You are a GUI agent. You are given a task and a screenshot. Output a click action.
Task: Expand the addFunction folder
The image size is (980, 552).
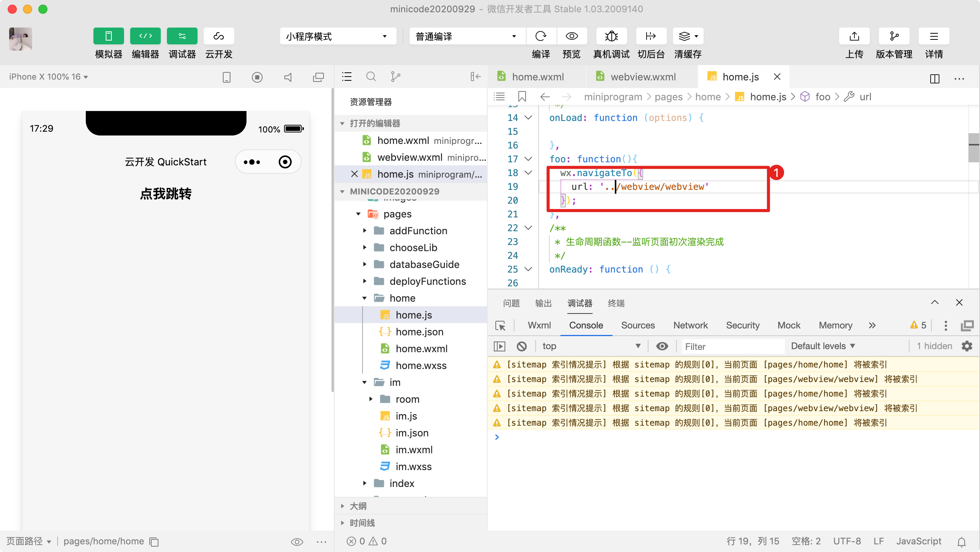[x=418, y=231]
